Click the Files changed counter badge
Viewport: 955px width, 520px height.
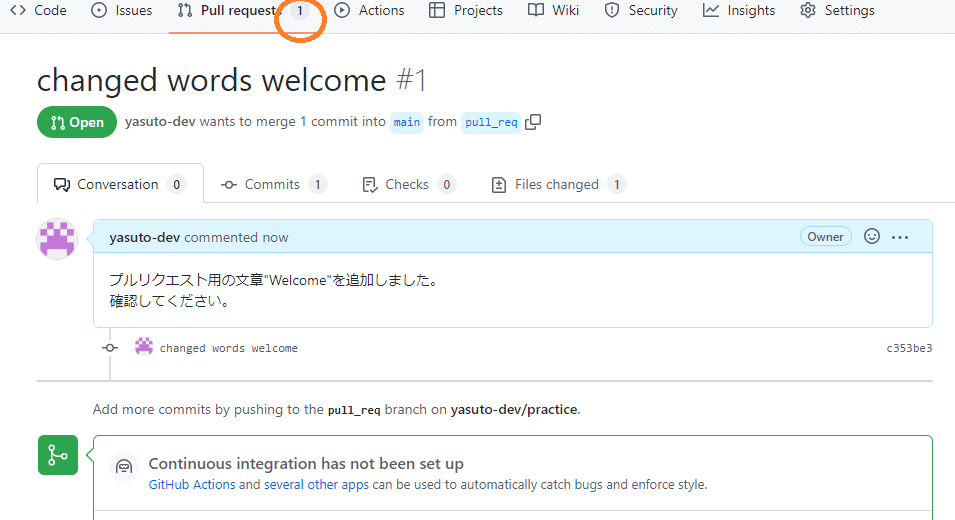(x=616, y=184)
